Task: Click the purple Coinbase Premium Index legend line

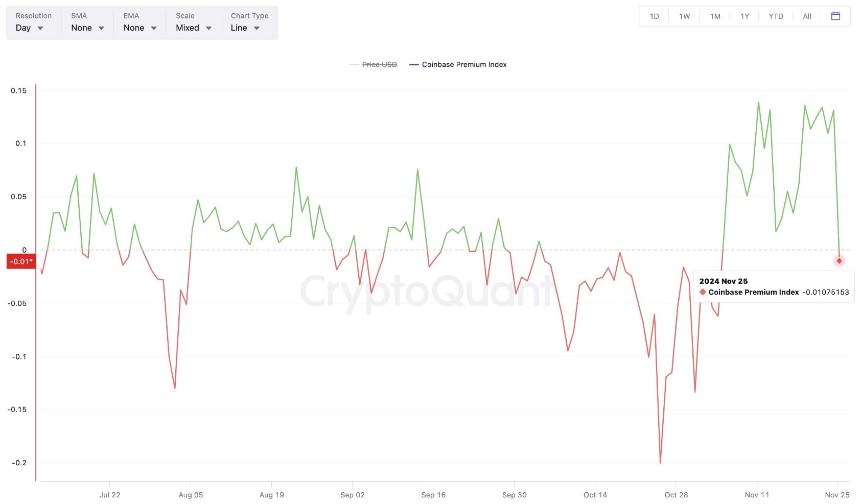Action: pyautogui.click(x=414, y=65)
